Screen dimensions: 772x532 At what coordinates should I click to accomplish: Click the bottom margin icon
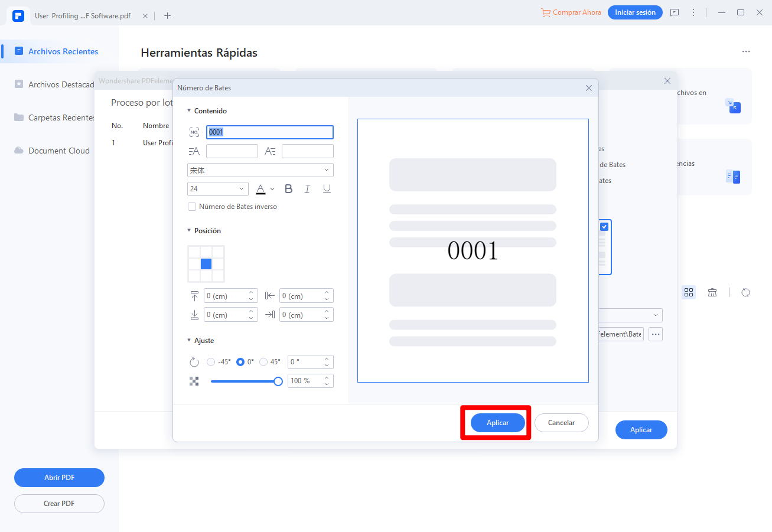(x=194, y=315)
